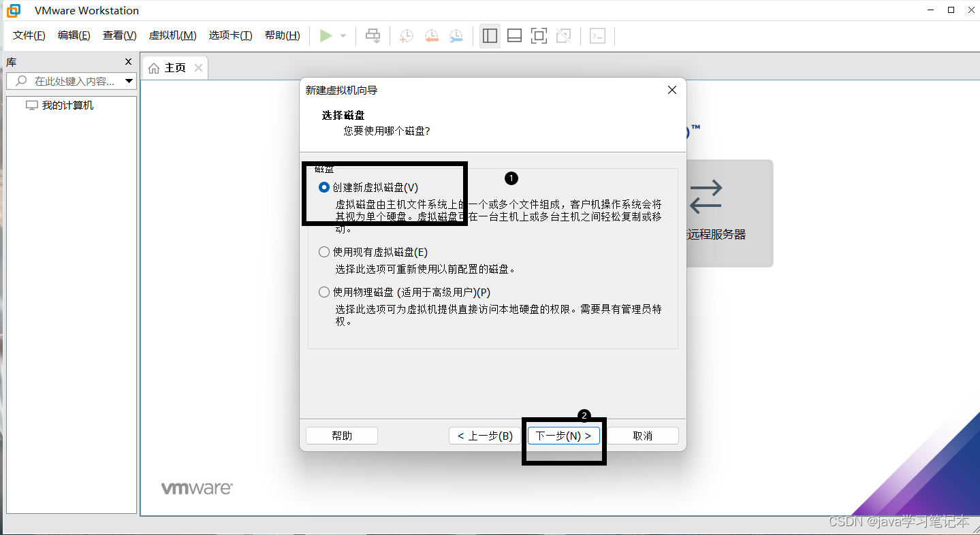
Task: Select 创建新虚拟磁盘(V) radio option
Action: [324, 187]
